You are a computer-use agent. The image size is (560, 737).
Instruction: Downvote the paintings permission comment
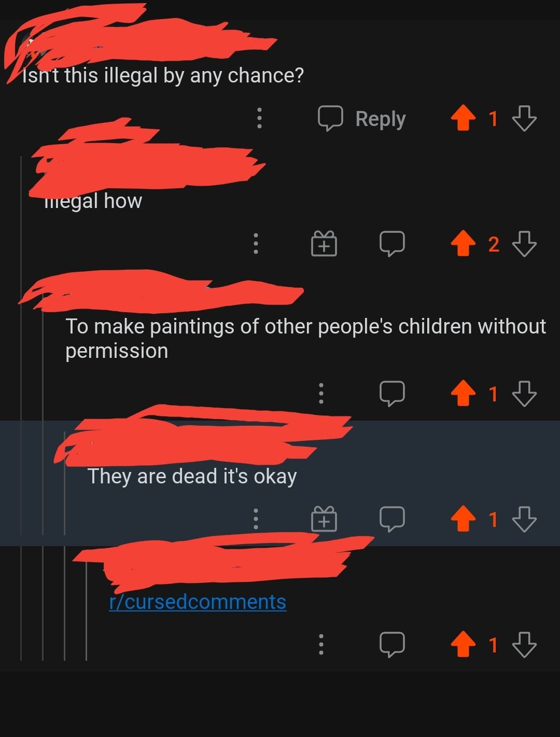(524, 394)
